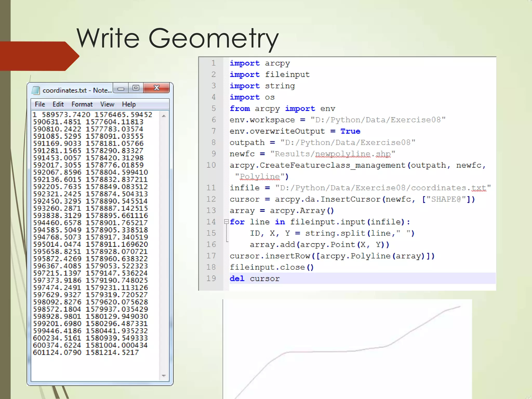Click the coordinates.txt - Note... title text
The height and width of the screenshot is (399, 532).
[77, 90]
